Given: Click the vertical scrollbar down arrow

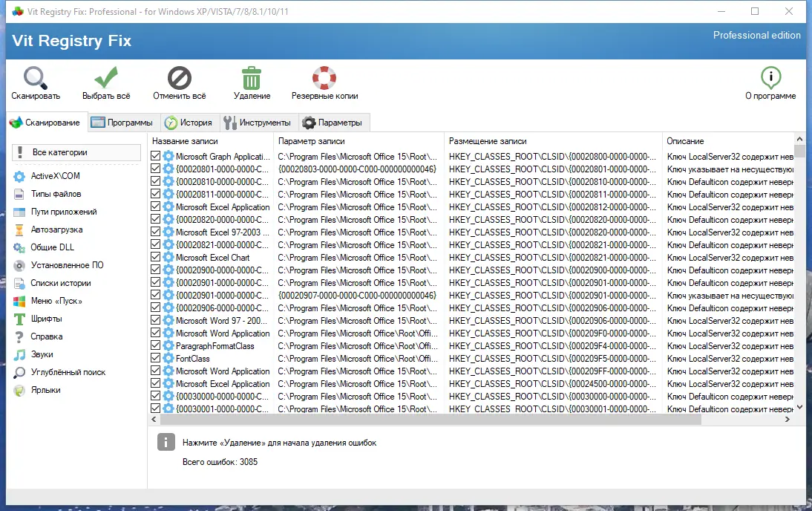Looking at the screenshot, I should pos(799,407).
